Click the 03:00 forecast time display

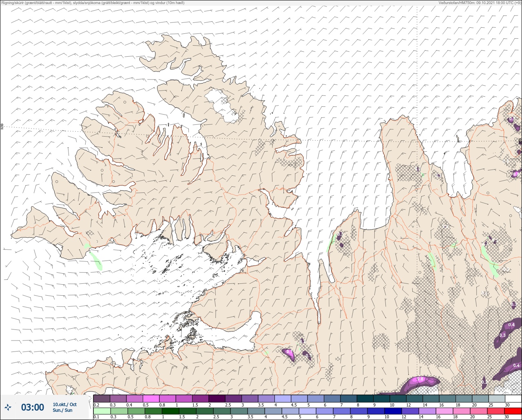[x=33, y=407]
